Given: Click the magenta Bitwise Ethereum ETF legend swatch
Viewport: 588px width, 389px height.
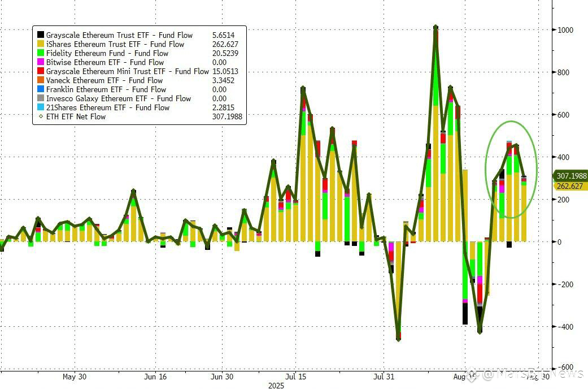Looking at the screenshot, I should (41, 62).
